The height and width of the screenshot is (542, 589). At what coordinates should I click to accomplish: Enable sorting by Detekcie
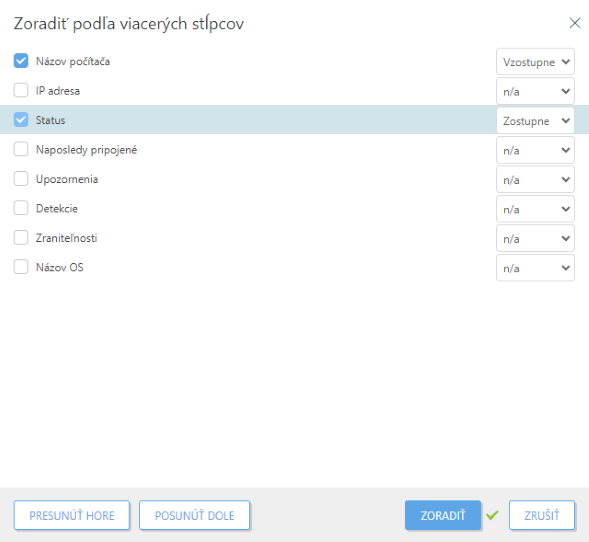[x=21, y=208]
